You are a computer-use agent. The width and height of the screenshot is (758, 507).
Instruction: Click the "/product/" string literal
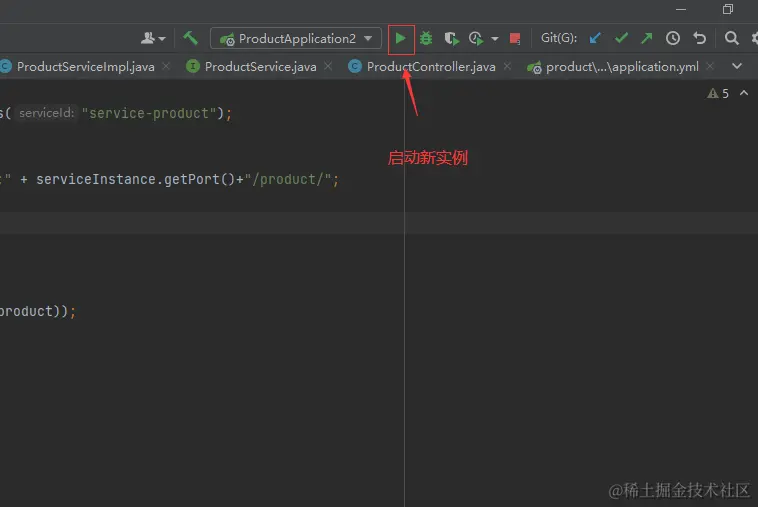288,180
